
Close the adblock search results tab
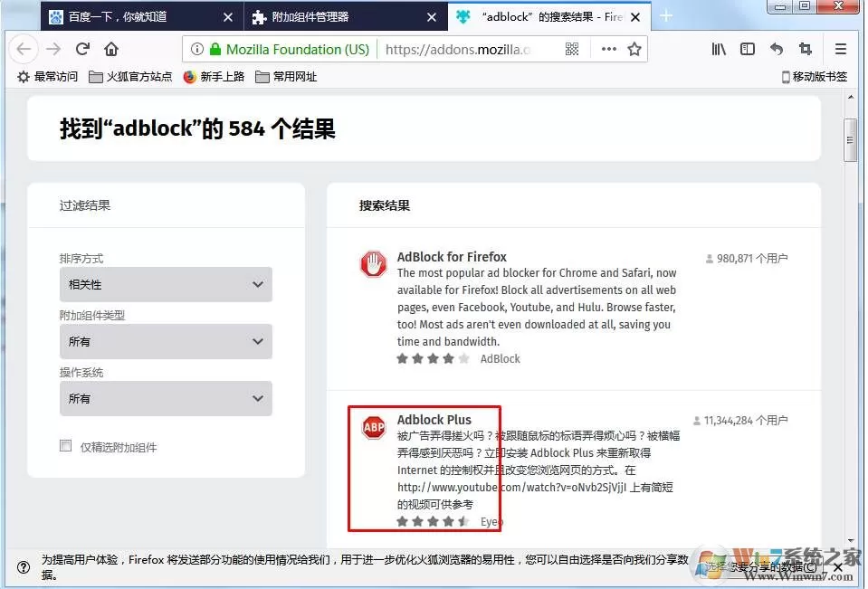tap(635, 17)
